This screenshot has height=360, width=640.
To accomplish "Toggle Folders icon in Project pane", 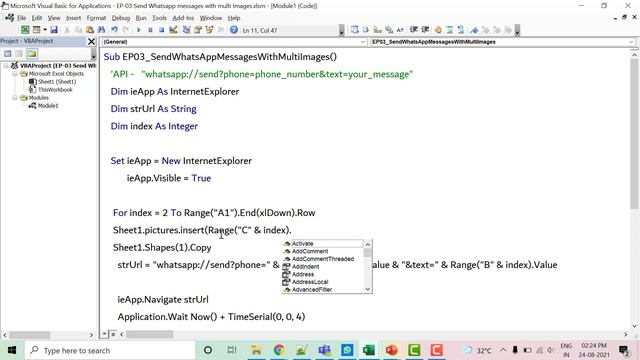I will click(x=32, y=53).
